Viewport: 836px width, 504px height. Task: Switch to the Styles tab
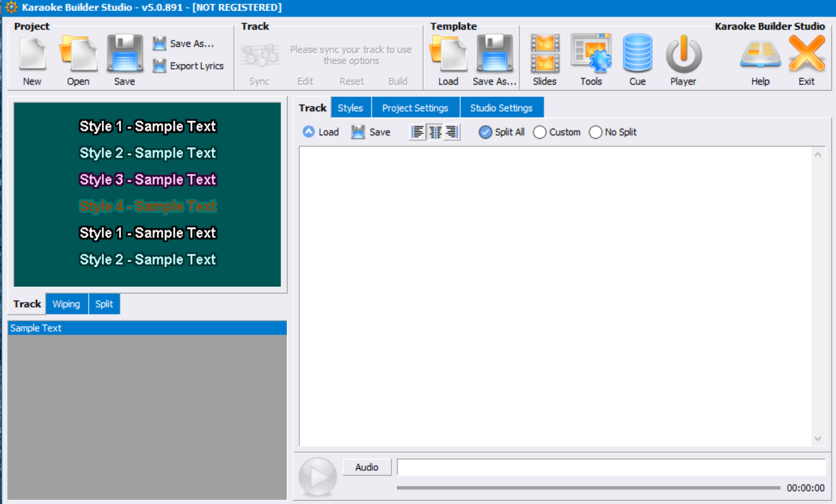(x=350, y=107)
